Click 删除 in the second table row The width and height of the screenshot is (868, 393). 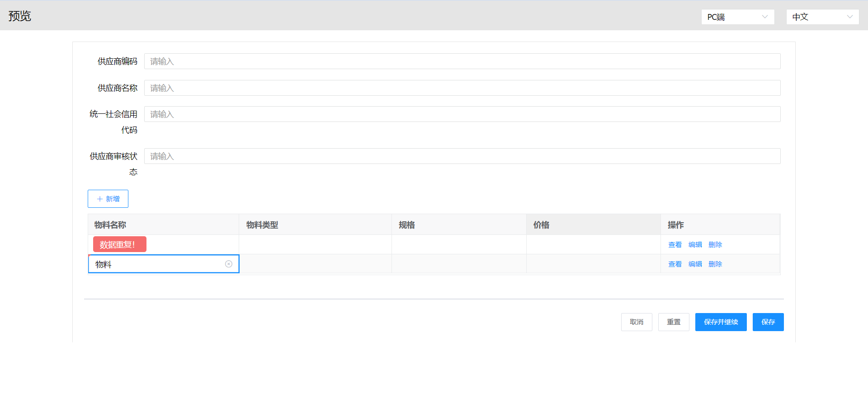(715, 264)
